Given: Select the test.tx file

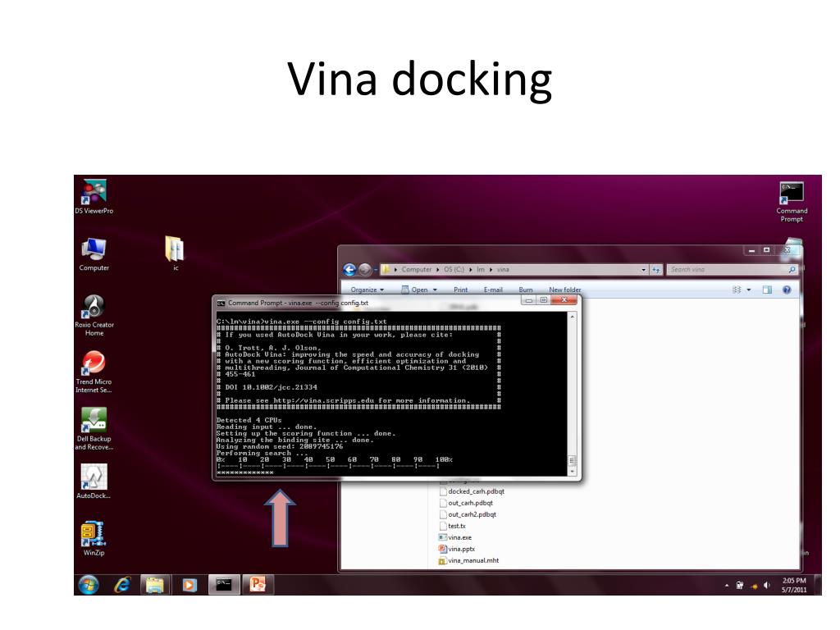Looking at the screenshot, I should (453, 526).
